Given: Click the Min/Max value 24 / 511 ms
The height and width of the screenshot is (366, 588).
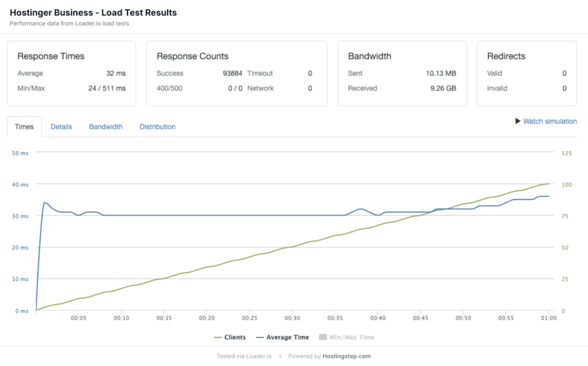Looking at the screenshot, I should pos(107,88).
